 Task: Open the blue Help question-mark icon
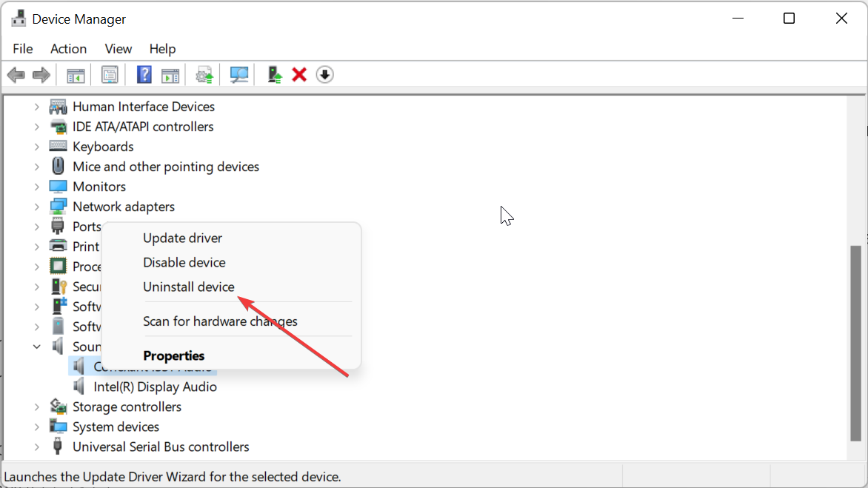click(x=144, y=75)
